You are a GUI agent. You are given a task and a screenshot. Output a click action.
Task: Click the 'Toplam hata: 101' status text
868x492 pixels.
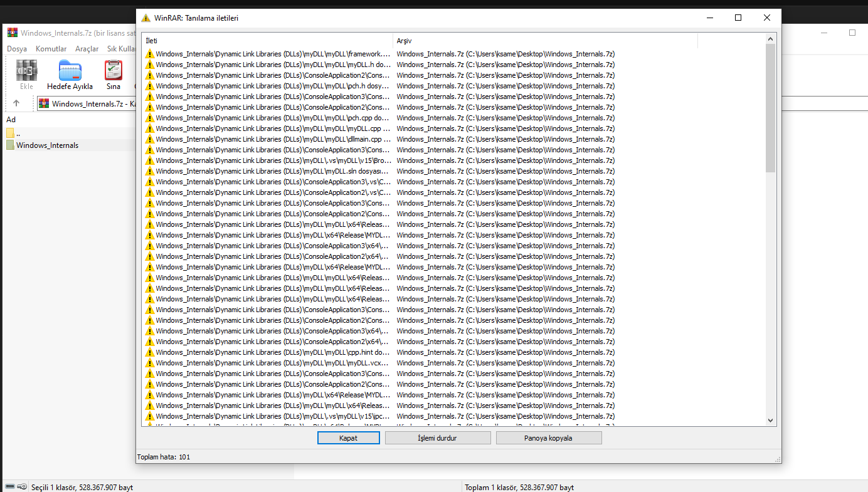pos(164,457)
